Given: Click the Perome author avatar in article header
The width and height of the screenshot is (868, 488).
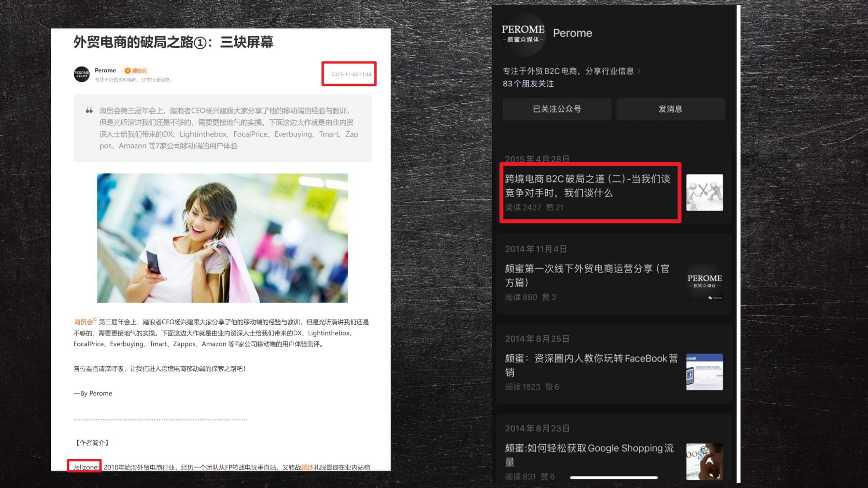Looking at the screenshot, I should coord(82,74).
